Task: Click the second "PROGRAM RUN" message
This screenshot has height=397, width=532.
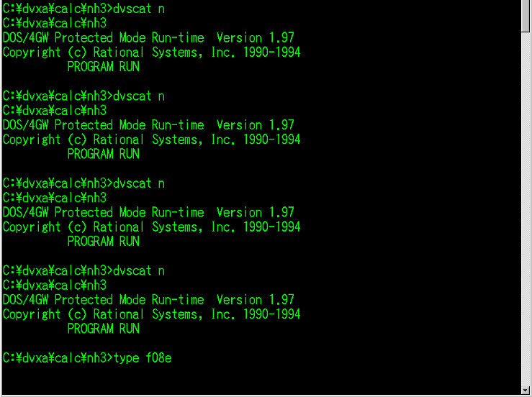Action: coord(103,154)
